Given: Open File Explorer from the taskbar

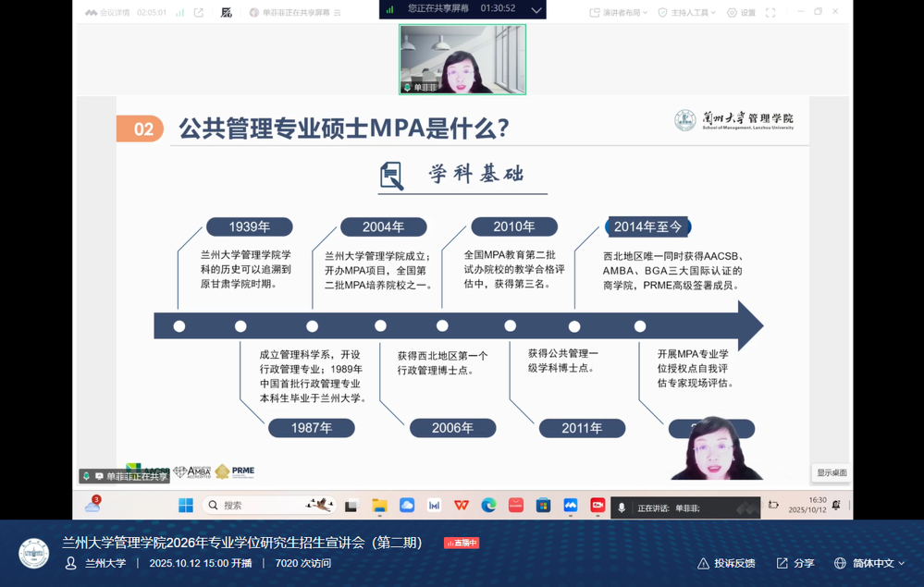Looking at the screenshot, I should [x=379, y=506].
